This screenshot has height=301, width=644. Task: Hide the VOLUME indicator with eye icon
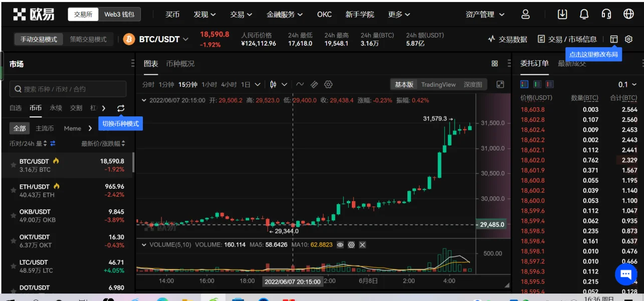340,245
